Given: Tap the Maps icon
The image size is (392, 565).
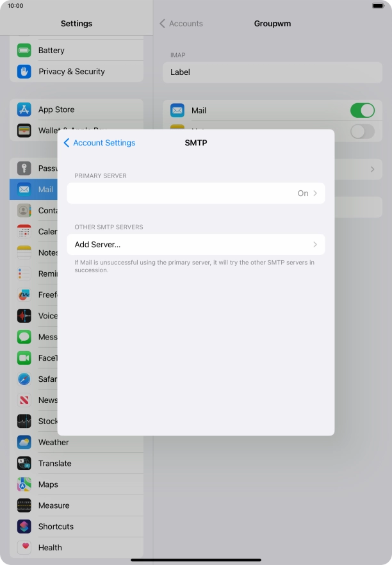Looking at the screenshot, I should point(24,484).
